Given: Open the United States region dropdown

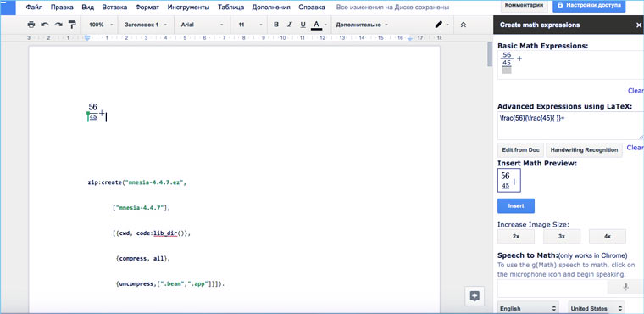Looking at the screenshot, I should tap(597, 308).
